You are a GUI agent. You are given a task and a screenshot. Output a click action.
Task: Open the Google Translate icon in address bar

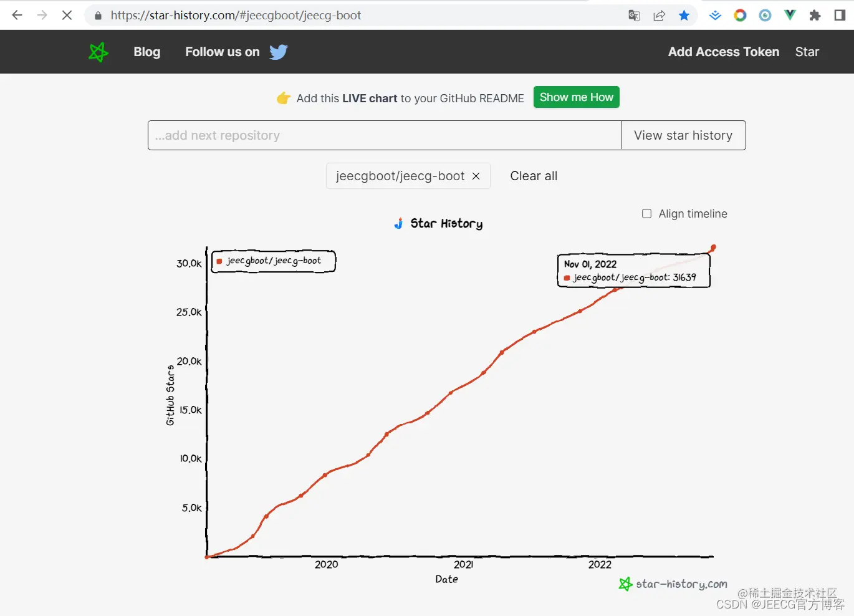click(634, 15)
